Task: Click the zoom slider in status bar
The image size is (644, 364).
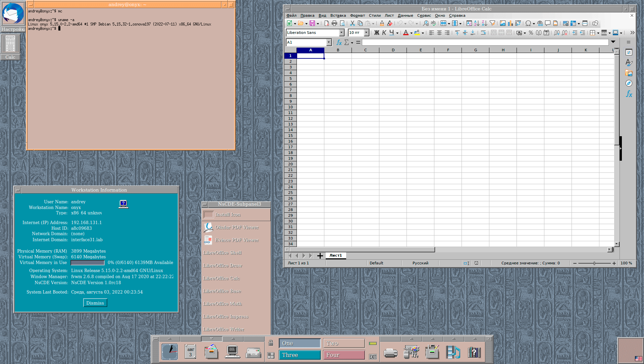Action: (594, 263)
